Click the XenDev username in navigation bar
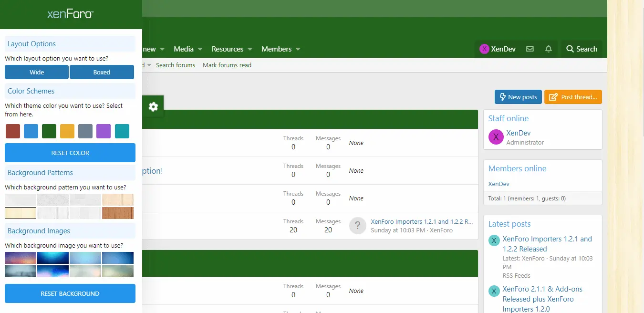The image size is (644, 313). pos(503,49)
